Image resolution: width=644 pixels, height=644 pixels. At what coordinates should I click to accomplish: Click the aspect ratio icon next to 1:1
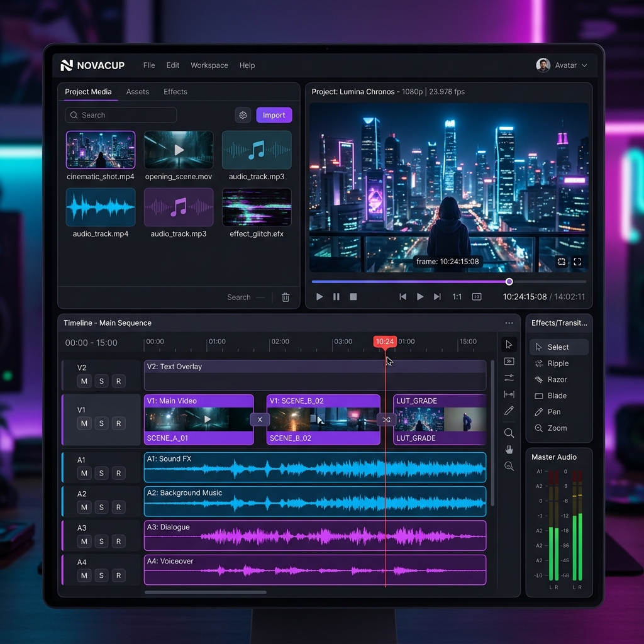coord(477,297)
